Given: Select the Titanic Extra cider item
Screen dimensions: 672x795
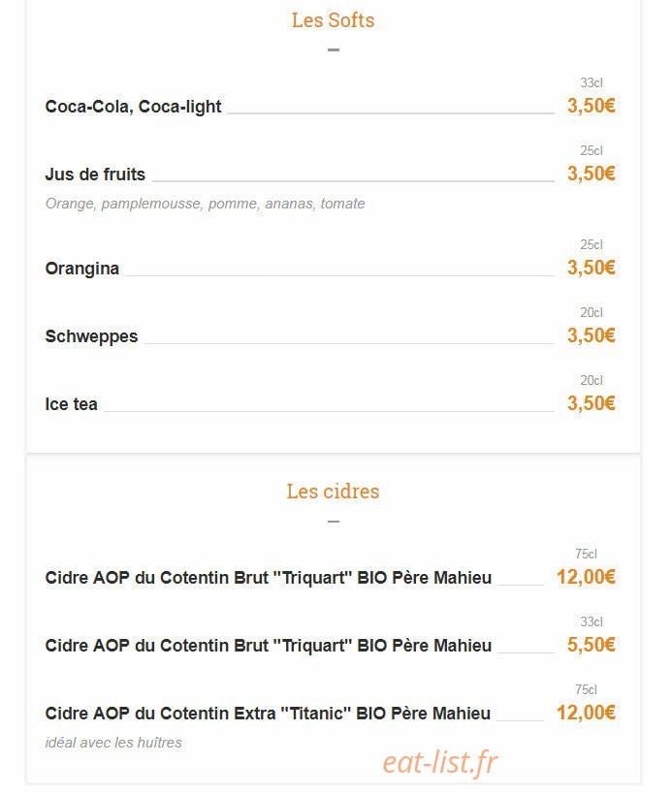Looking at the screenshot, I should pos(268,714).
